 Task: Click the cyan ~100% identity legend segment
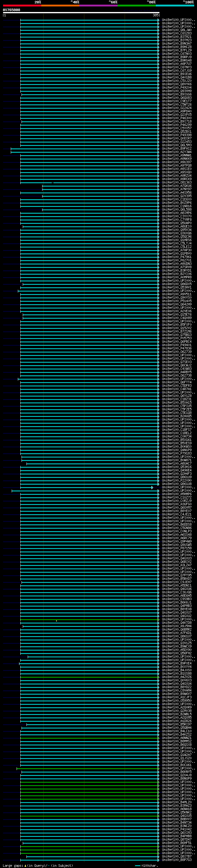pos(175,6)
